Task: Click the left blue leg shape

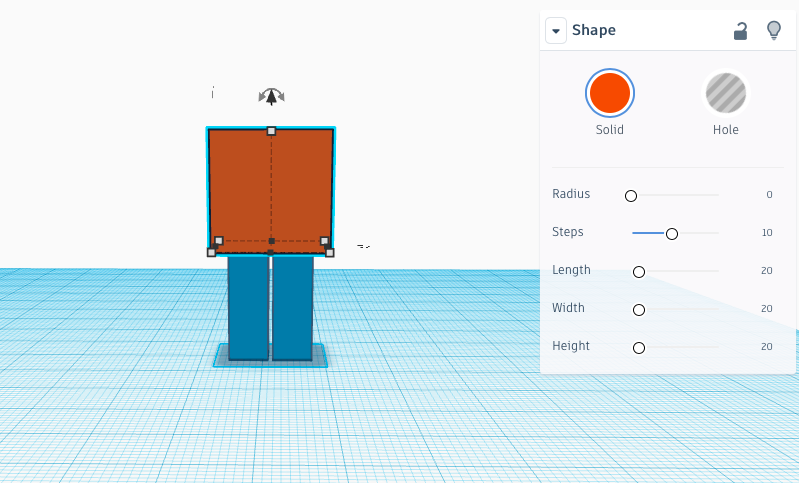Action: (248, 308)
